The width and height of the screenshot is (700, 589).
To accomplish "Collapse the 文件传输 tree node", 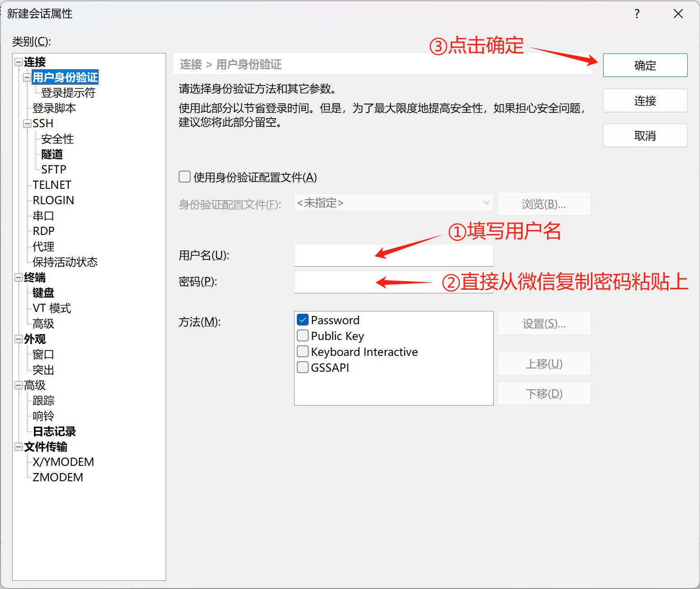I will coord(19,447).
